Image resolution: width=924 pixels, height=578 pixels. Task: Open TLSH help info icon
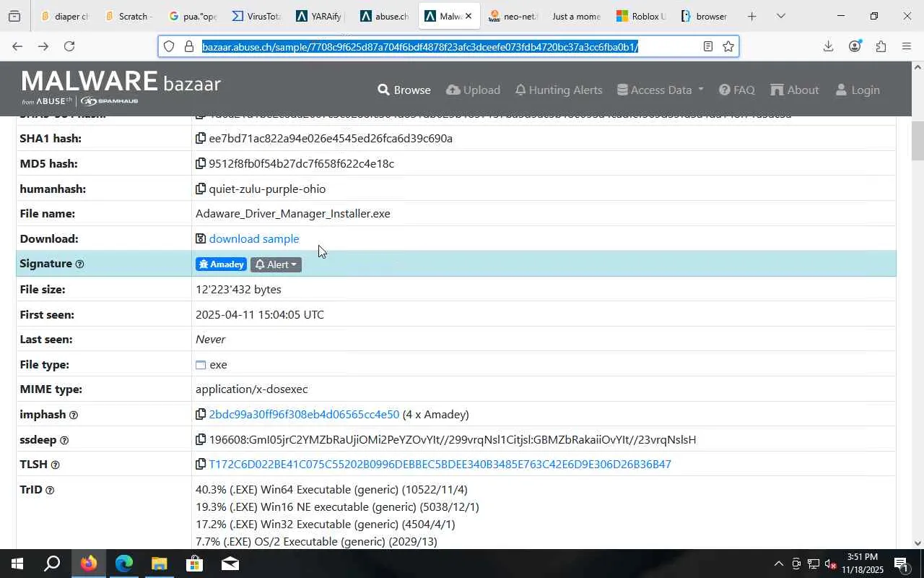(55, 465)
